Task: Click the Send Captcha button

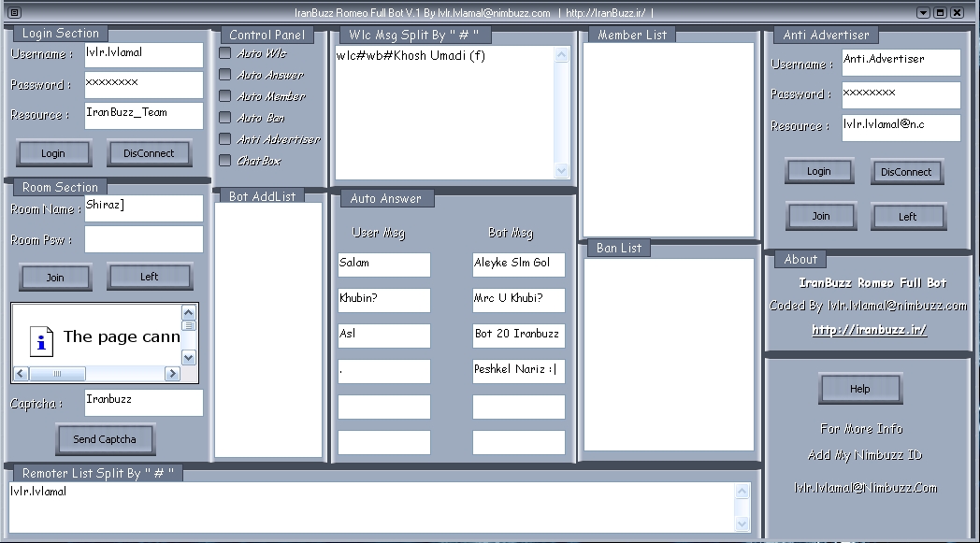Action: 105,439
